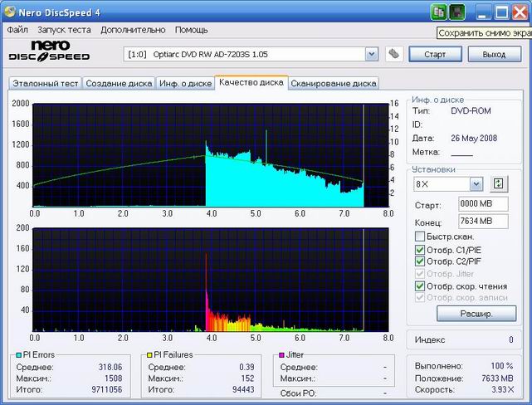Viewport: 532px width, 405px height.
Task: Minimize the Nero DiscSpeed window
Action: (x=483, y=12)
